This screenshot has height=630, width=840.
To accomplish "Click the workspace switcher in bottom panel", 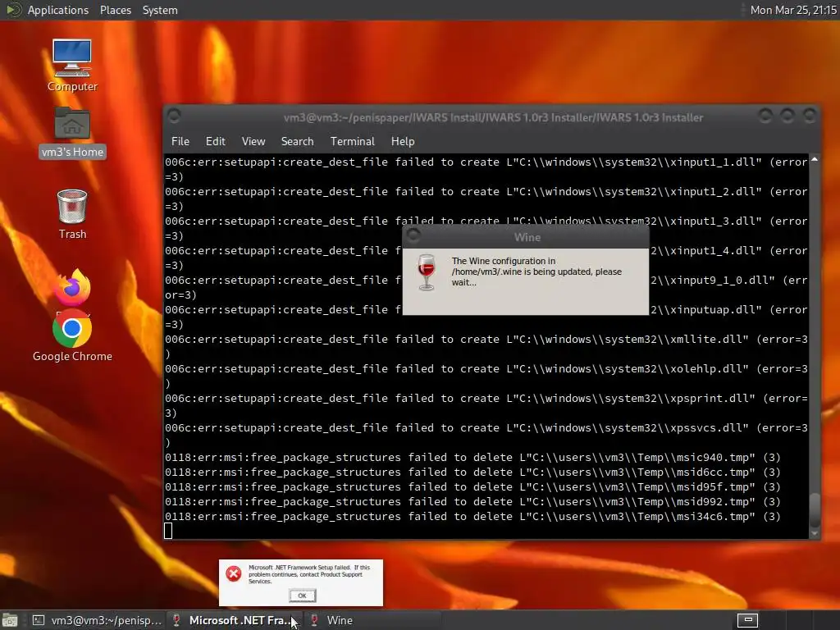I will (747, 620).
